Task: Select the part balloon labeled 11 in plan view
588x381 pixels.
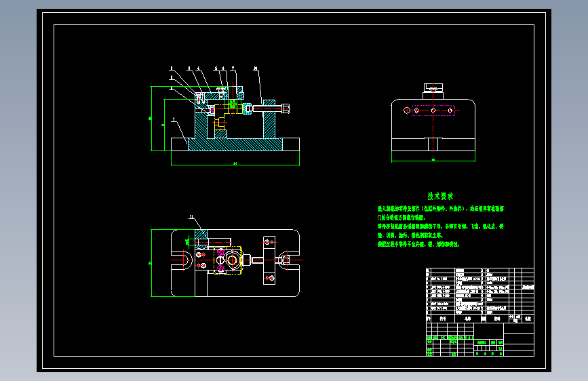Action: 192,217
